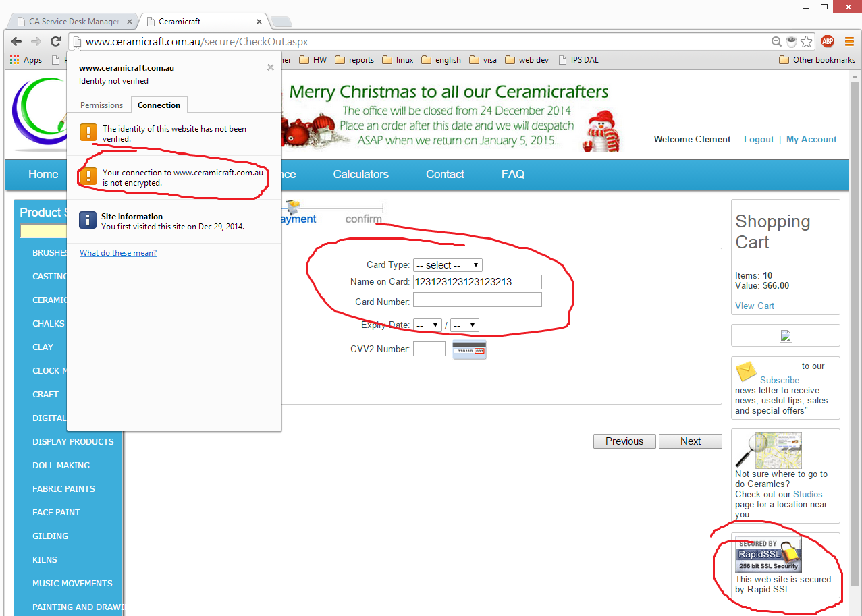Open the web dev bookmarks folder
The height and width of the screenshot is (616, 862).
[x=527, y=60]
